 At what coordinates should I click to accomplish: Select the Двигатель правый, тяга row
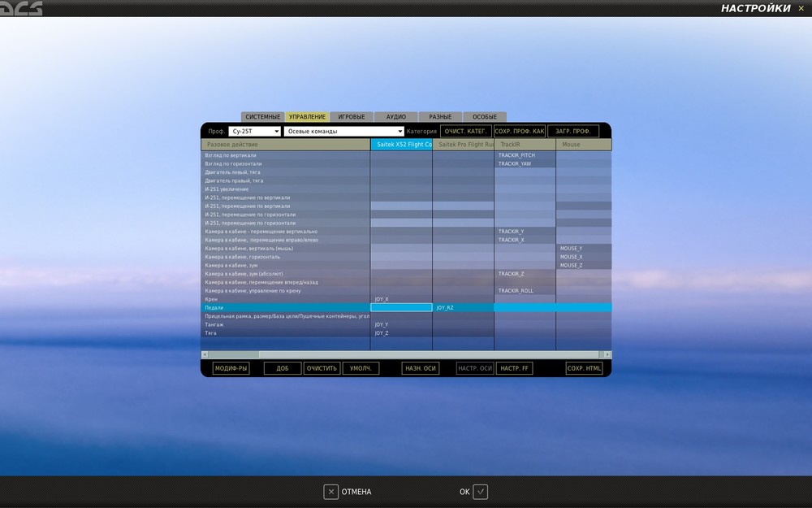[x=285, y=180]
